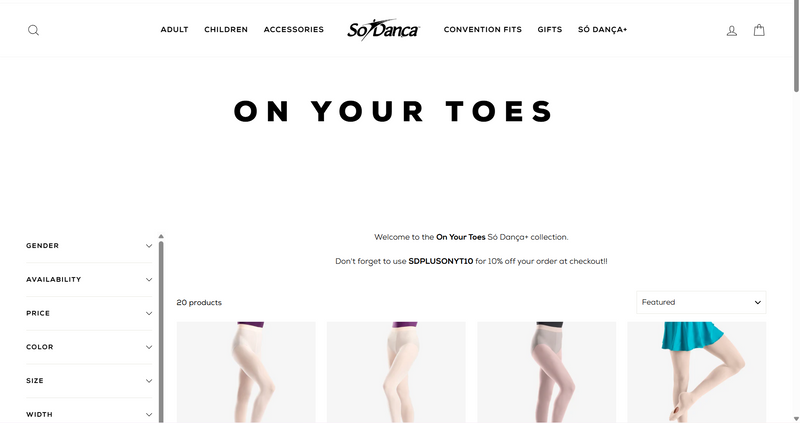This screenshot has height=423, width=800.
Task: Open the shopping cart bag icon
Action: point(759,30)
